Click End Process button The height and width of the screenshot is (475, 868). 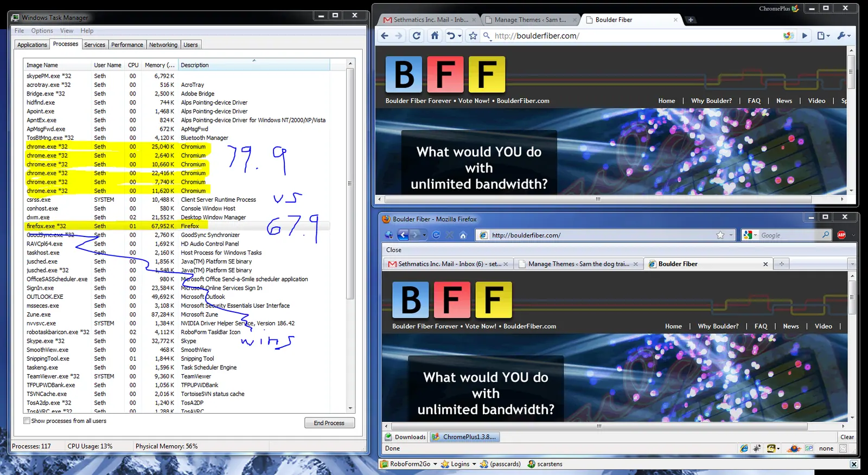329,423
